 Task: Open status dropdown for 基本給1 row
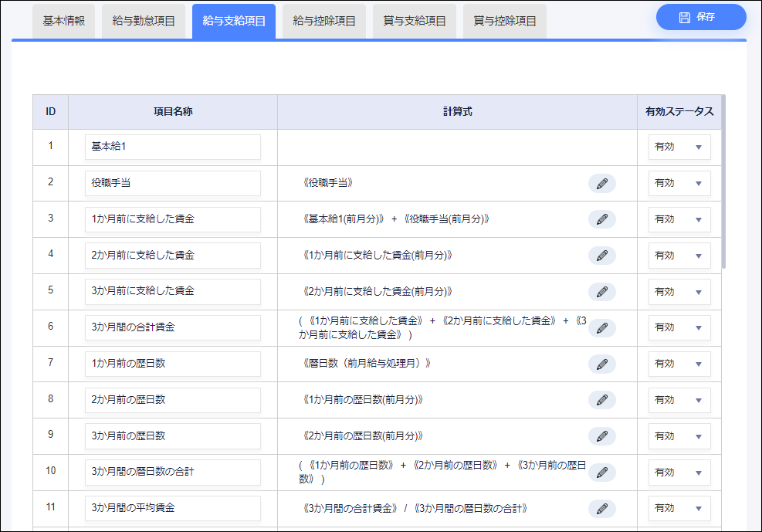coord(679,147)
